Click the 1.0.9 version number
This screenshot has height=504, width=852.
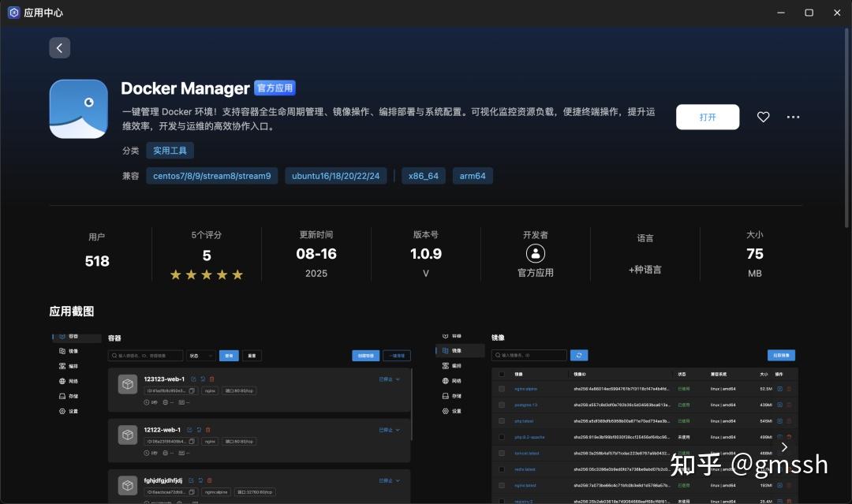pos(426,254)
